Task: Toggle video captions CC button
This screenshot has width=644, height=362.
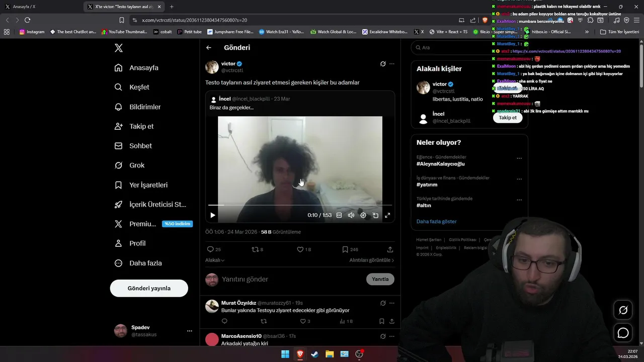Action: click(339, 215)
